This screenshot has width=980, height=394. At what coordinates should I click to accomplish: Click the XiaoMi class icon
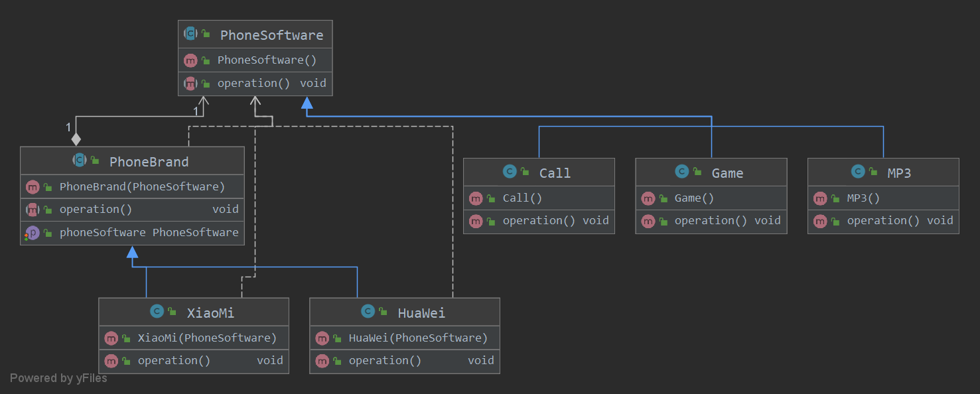point(157,312)
